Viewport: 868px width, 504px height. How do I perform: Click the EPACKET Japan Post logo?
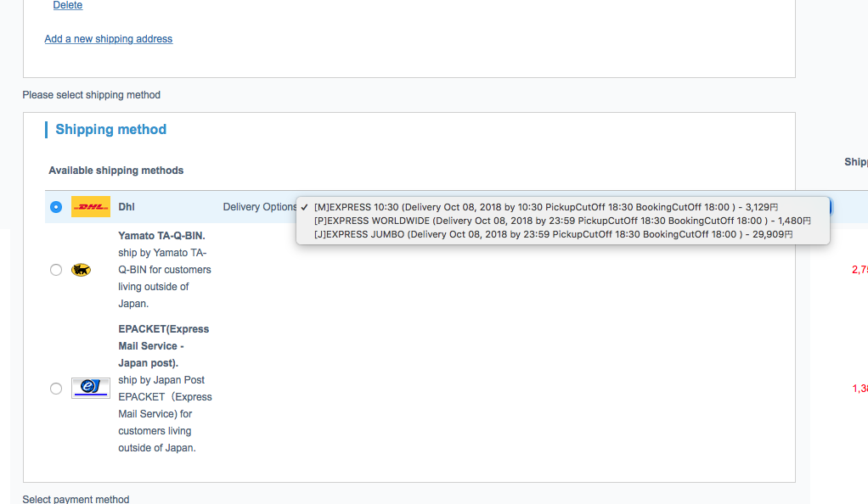click(x=90, y=388)
